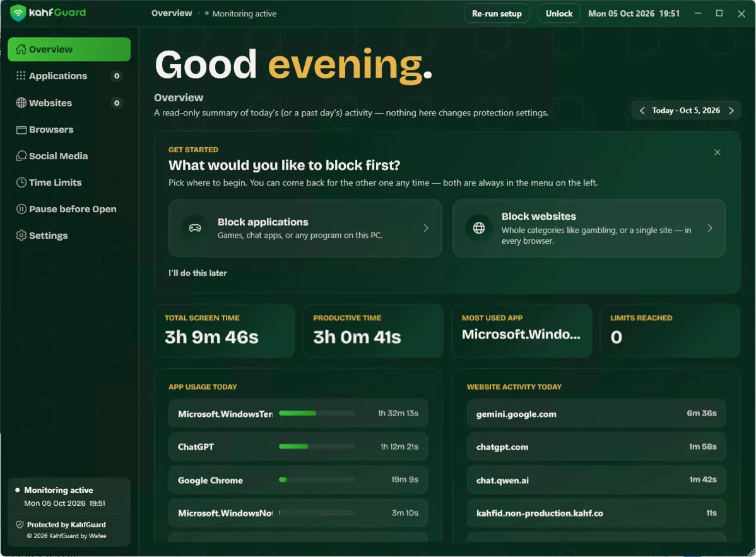Click the Re-run setup button
The height and width of the screenshot is (557, 756).
point(497,13)
